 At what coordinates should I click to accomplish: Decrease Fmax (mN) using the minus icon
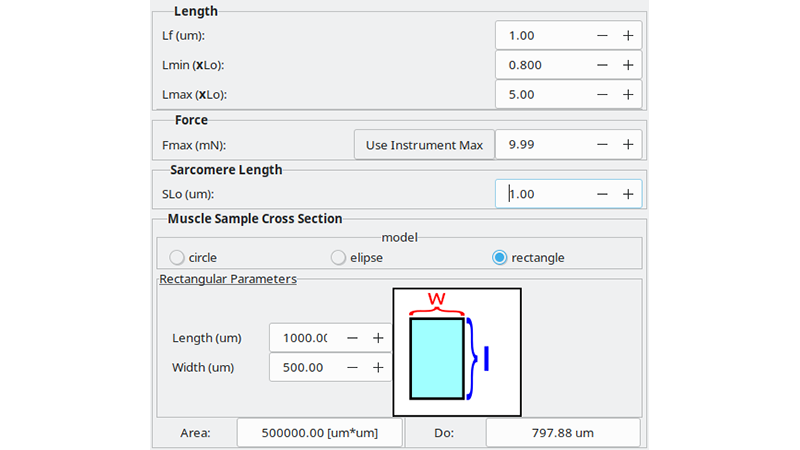point(602,144)
